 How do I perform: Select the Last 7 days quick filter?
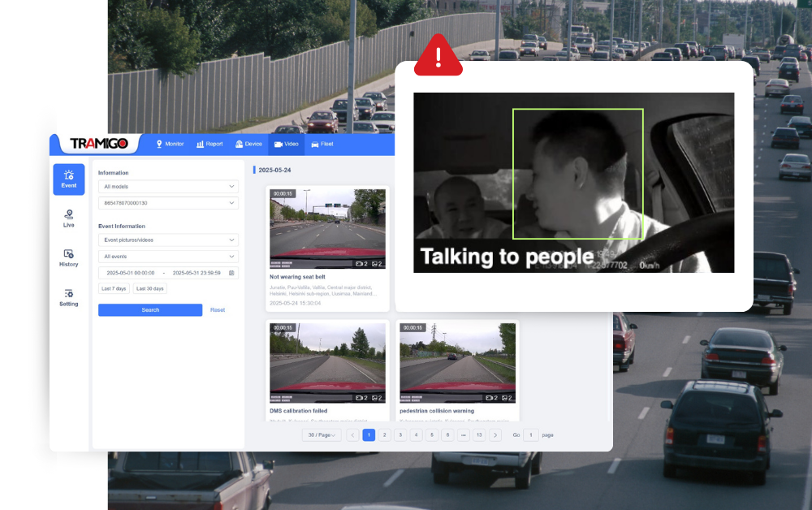[114, 288]
